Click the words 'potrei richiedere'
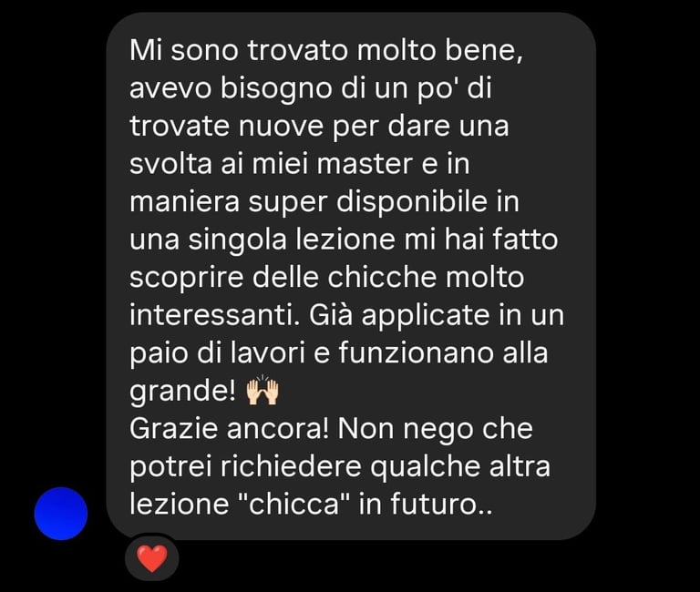The height and width of the screenshot is (592, 700). 245,467
